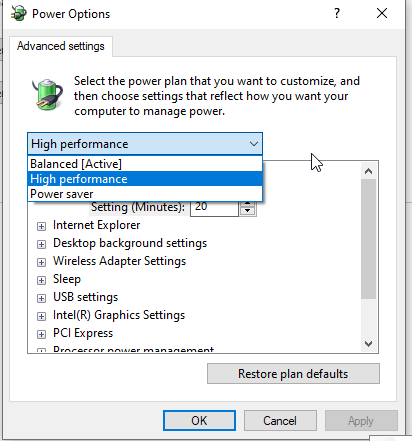Screen dimensions: 412x441
Task: Expand the Internet Explorer settings node
Action: pyautogui.click(x=41, y=227)
